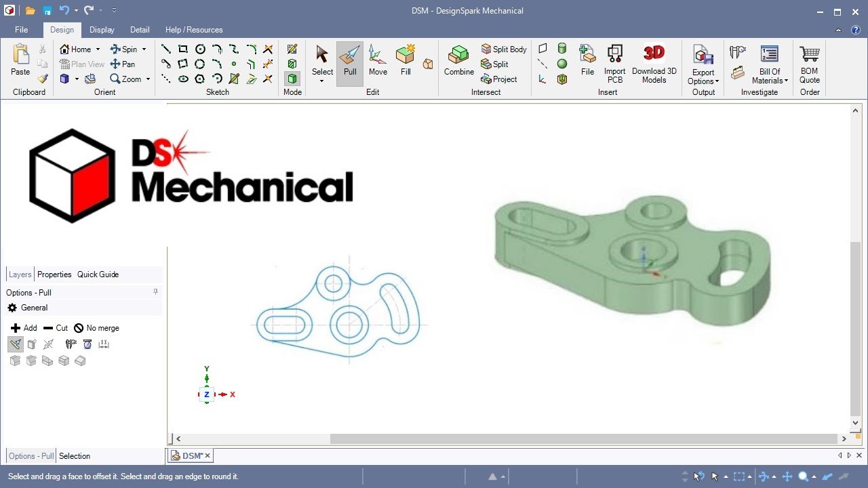
Task: Click the Measure caliper icon in Investigate
Action: coord(738,52)
